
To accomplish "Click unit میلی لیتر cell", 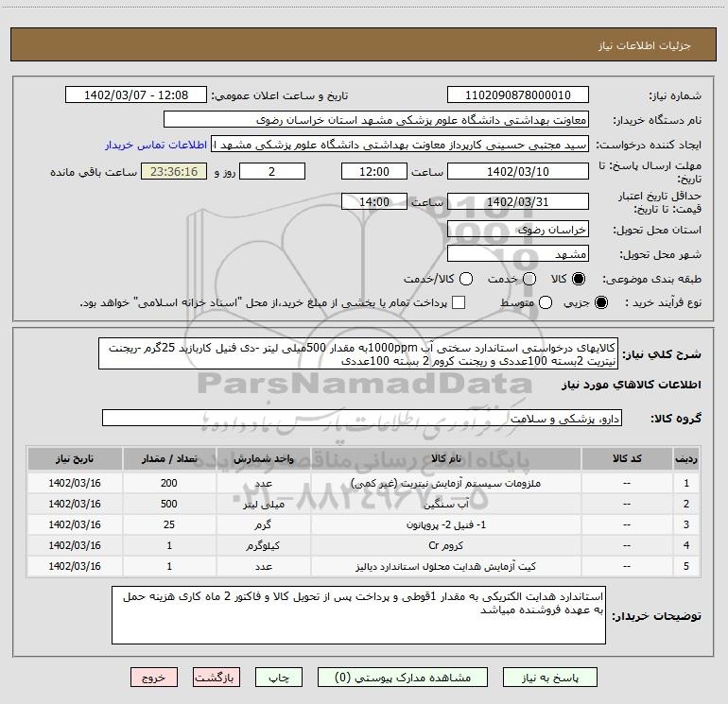I will (263, 504).
